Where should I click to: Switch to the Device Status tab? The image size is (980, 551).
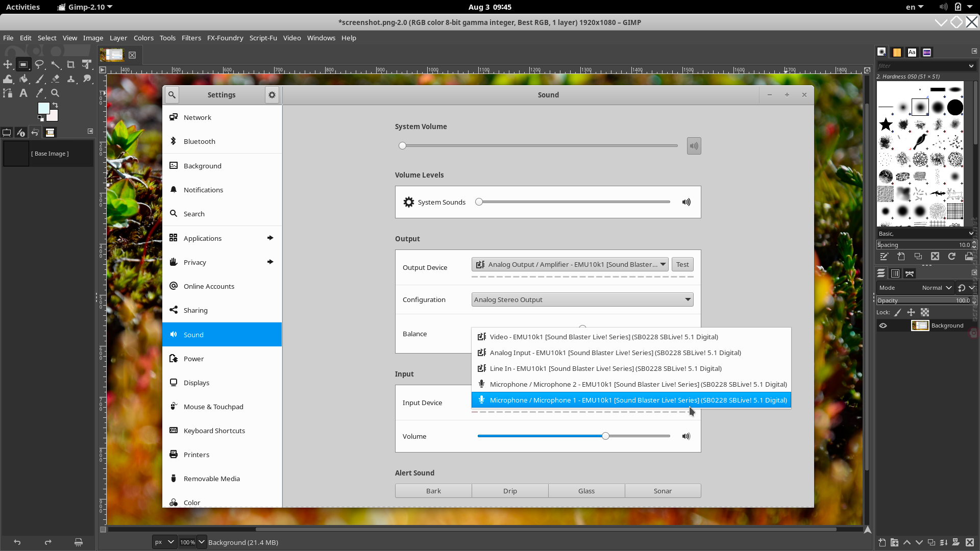point(21,133)
